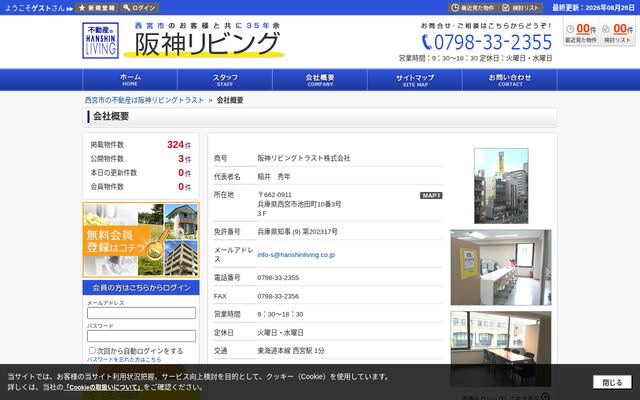Open the 会社概要 COMPANY menu
The width and height of the screenshot is (640, 400).
point(320,80)
